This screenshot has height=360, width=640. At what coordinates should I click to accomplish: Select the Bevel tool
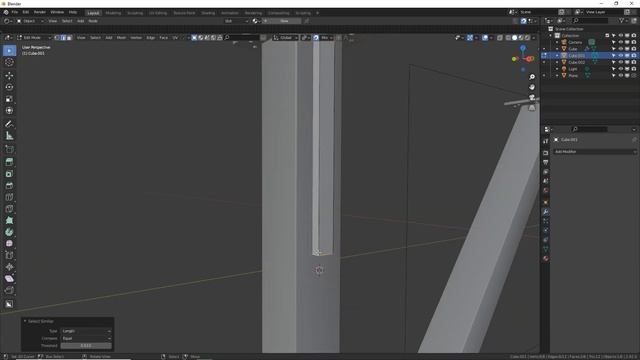(9, 186)
